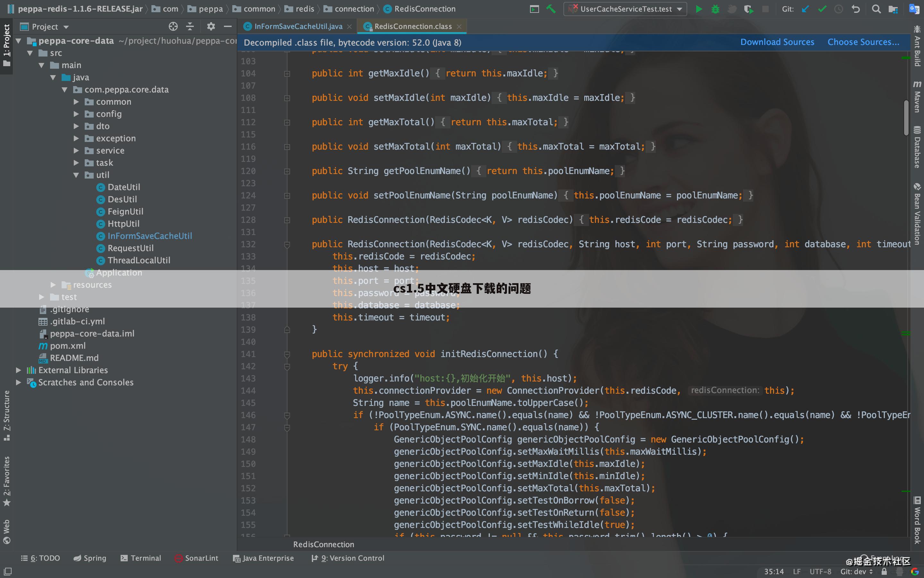Click LF line separator in status bar
924x578 pixels.
pyautogui.click(x=797, y=572)
